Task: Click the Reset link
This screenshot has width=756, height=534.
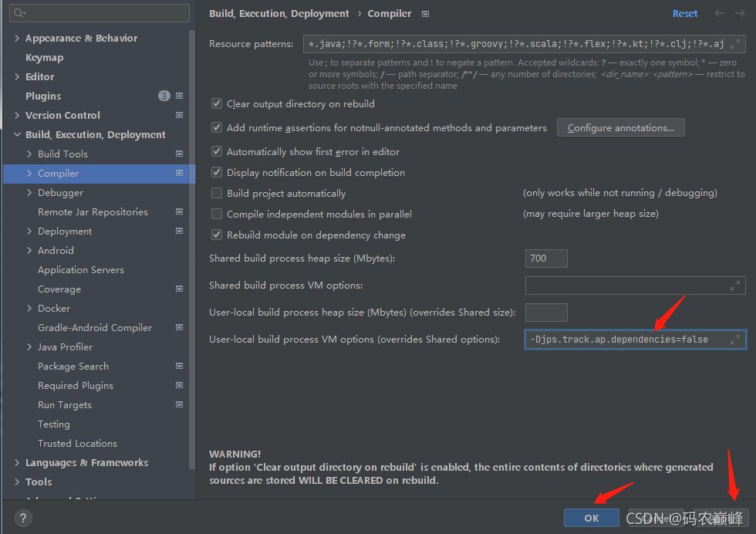Action: coord(685,13)
